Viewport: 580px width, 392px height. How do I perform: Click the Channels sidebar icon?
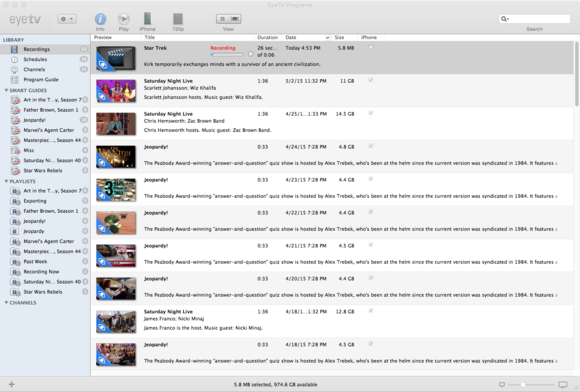(14, 69)
